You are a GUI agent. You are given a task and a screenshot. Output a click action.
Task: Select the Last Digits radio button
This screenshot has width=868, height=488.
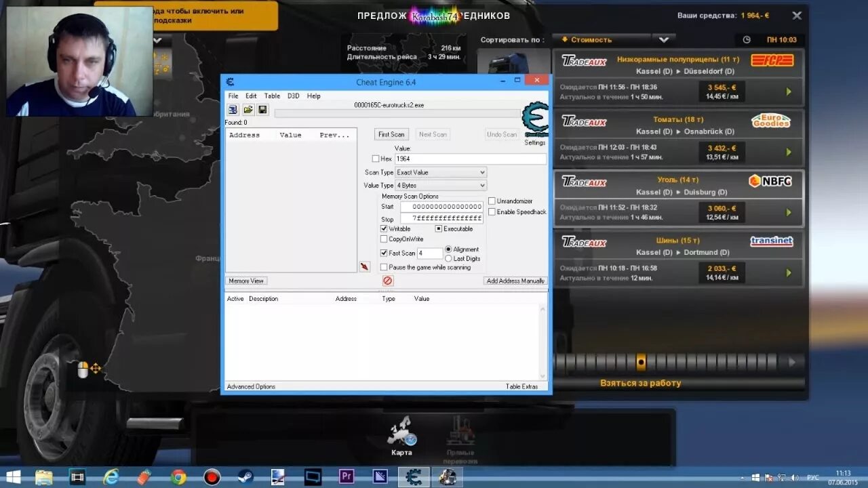coord(448,258)
